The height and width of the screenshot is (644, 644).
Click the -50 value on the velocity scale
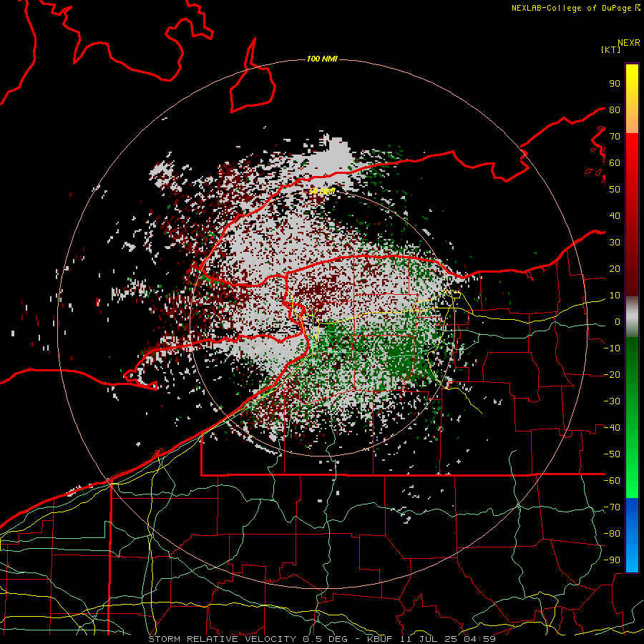pyautogui.click(x=612, y=454)
